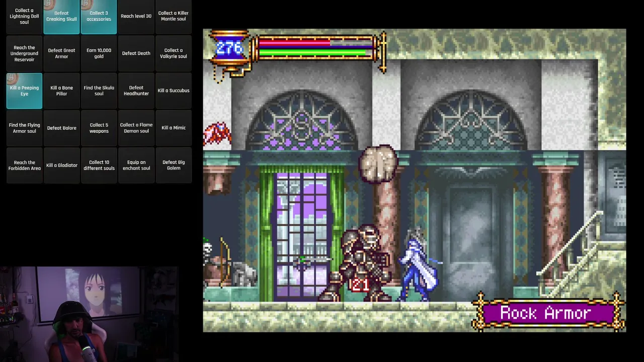Screen dimensions: 644x362
Task: Toggle the Defeat Creaking Skull bingo cell
Action: 61,16
